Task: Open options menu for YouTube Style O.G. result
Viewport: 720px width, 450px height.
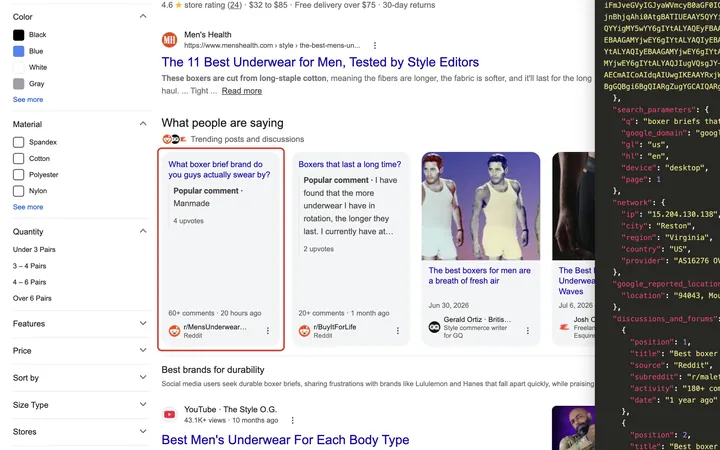Action: 292,420
